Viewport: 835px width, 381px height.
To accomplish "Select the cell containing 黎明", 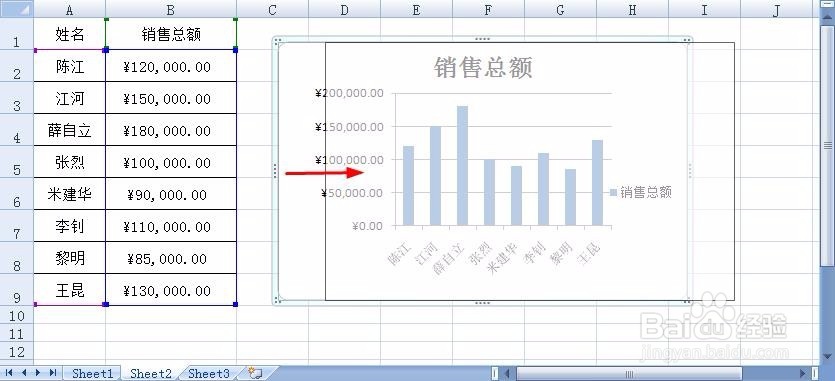I will pyautogui.click(x=70, y=258).
